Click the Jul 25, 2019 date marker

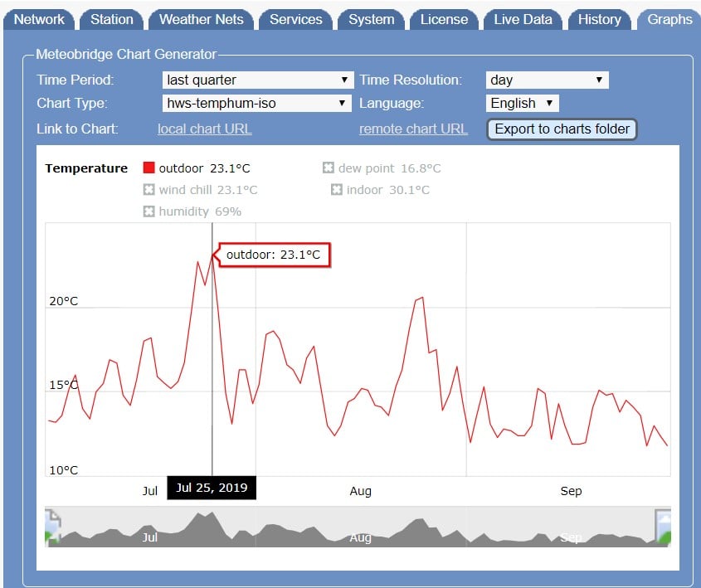click(x=212, y=488)
